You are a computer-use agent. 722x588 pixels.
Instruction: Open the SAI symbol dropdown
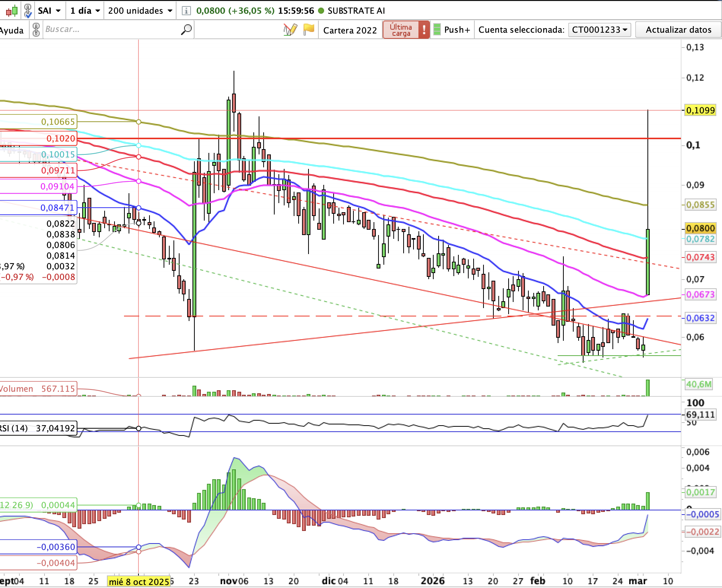(49, 11)
